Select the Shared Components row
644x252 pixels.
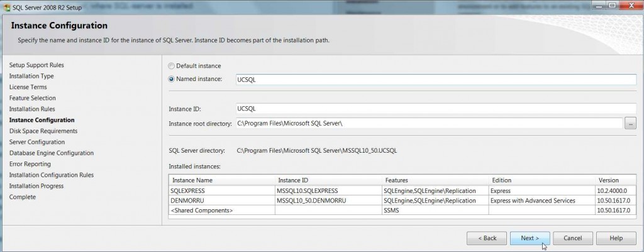click(x=402, y=210)
